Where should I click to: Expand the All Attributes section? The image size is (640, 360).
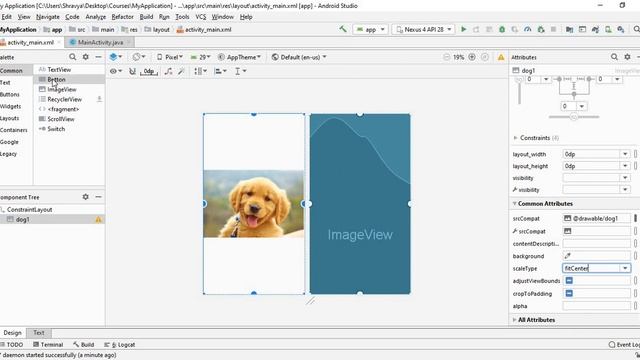coord(514,320)
